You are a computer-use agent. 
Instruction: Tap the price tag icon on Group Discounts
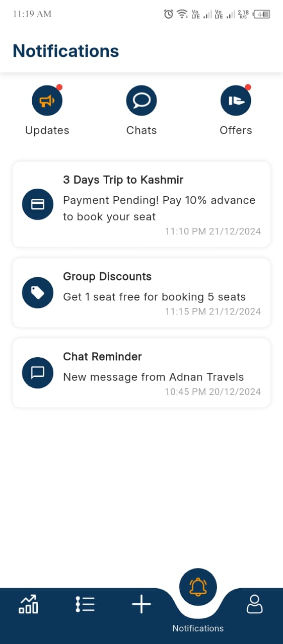38,293
